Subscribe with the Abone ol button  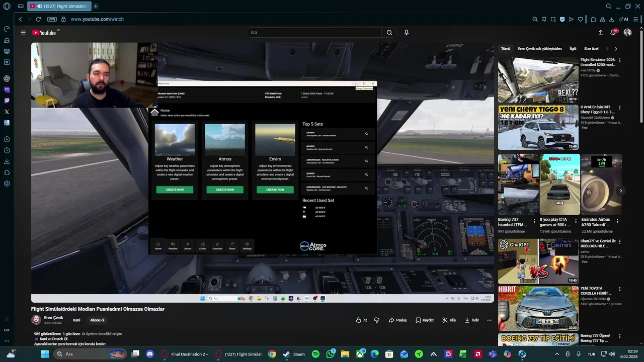pos(97,320)
